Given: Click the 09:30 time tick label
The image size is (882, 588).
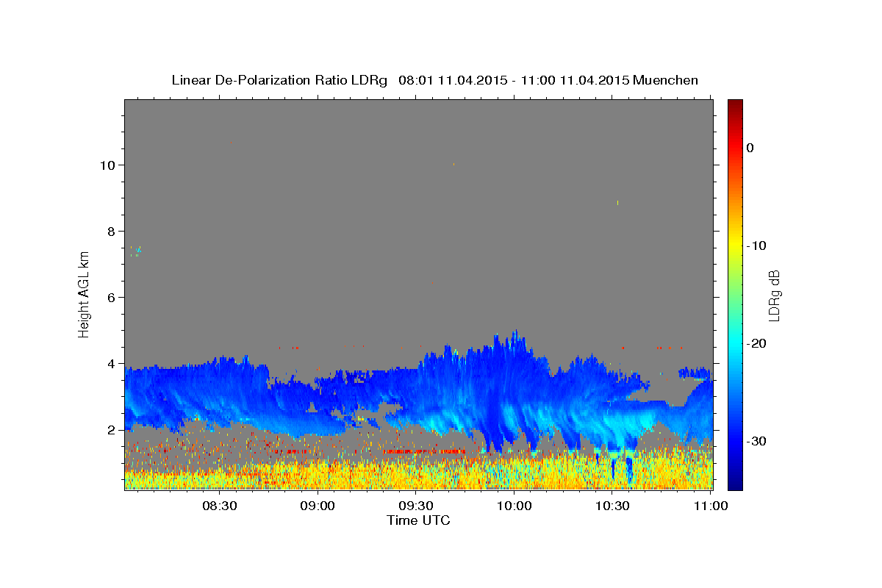Looking at the screenshot, I should 416,506.
